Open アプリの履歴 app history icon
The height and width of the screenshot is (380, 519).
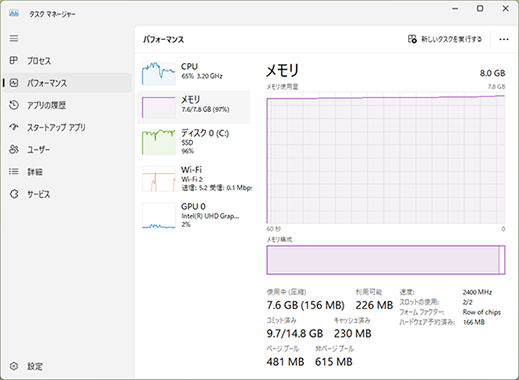coord(14,105)
